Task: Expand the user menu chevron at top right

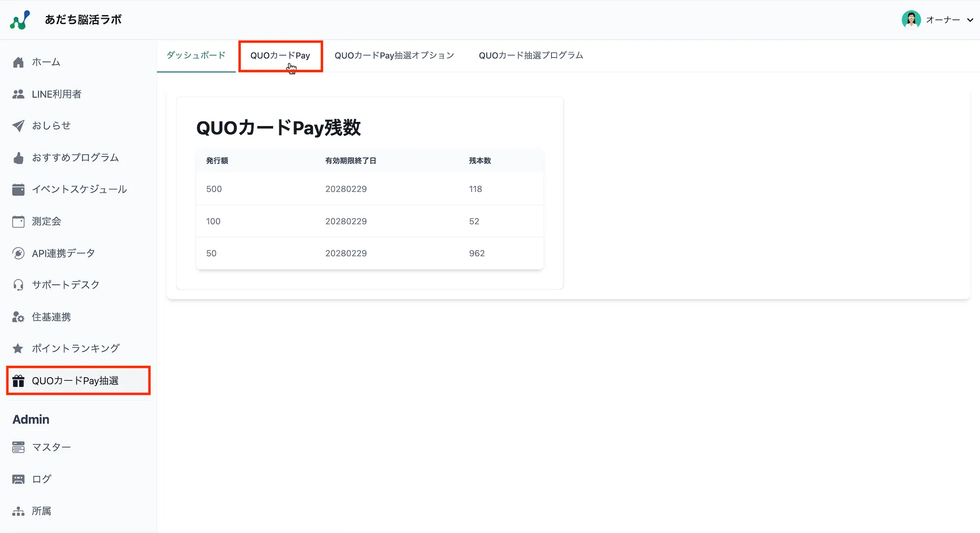Action: [971, 20]
